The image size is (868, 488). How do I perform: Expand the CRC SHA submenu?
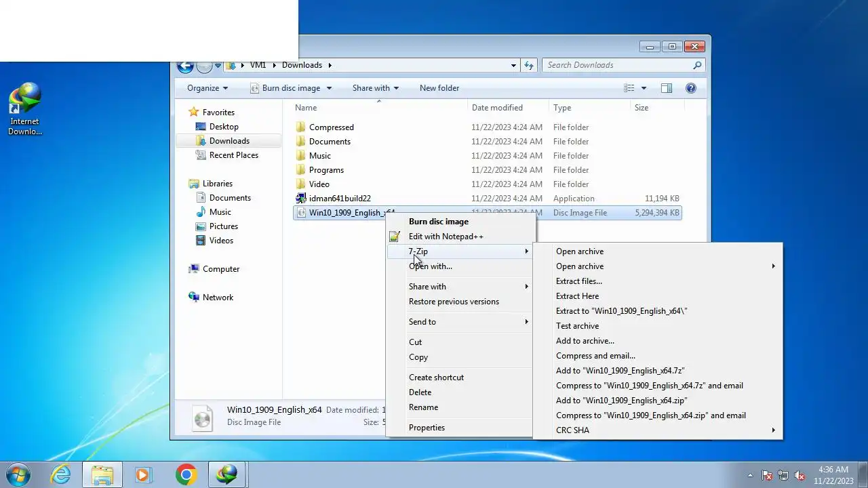click(657, 430)
